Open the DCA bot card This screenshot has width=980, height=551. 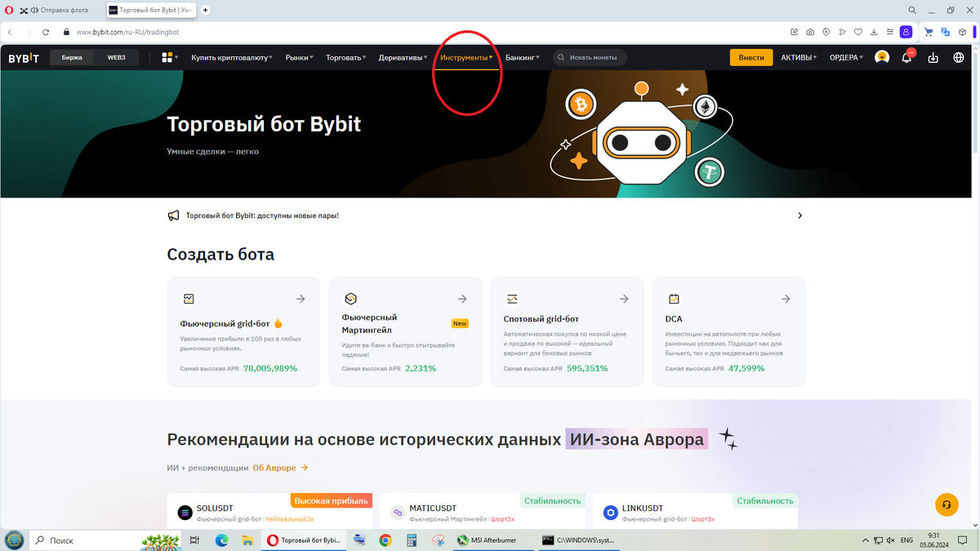(728, 331)
